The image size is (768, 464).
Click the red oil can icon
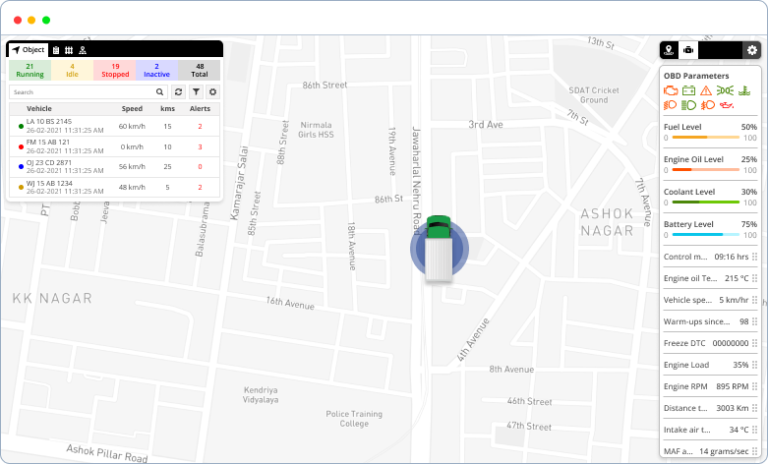click(726, 105)
